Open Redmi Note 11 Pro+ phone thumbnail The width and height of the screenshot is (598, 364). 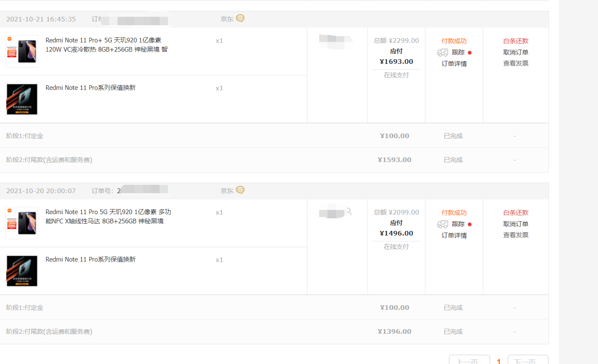coord(22,51)
